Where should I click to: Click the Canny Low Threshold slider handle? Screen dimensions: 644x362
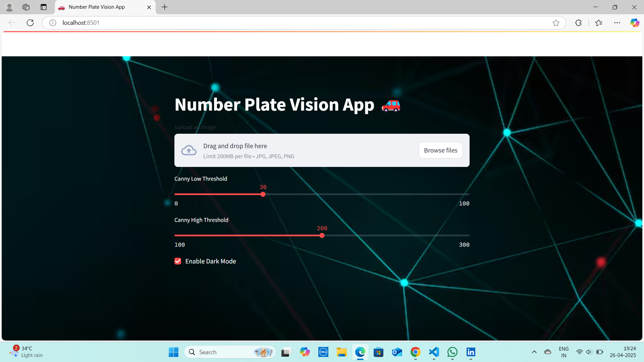[x=263, y=194]
